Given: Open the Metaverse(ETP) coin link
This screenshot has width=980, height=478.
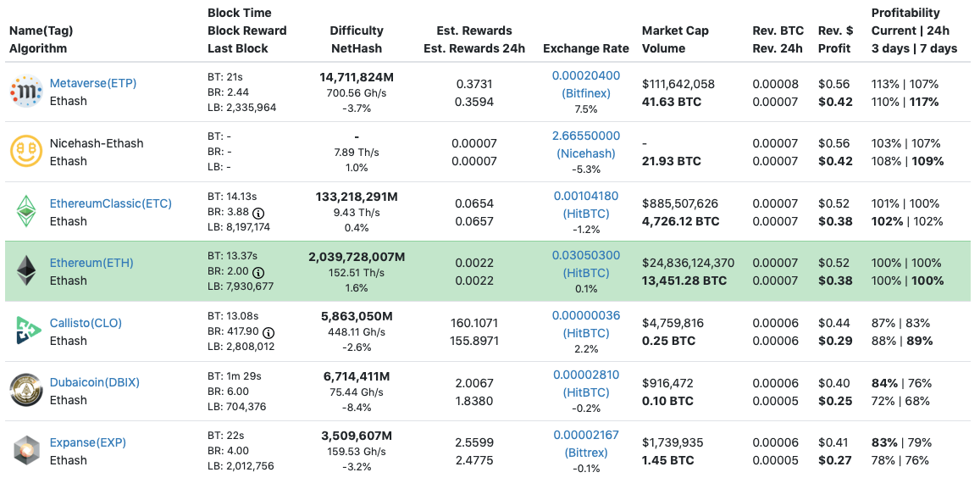Looking at the screenshot, I should 93,83.
